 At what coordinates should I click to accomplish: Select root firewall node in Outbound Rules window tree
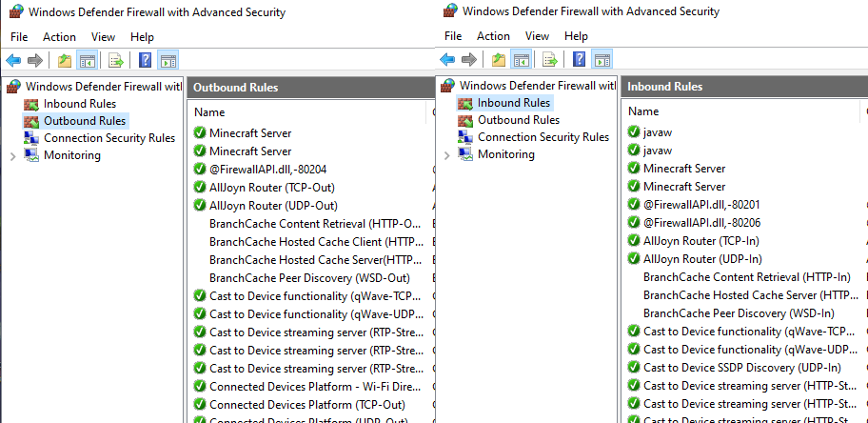coord(103,87)
